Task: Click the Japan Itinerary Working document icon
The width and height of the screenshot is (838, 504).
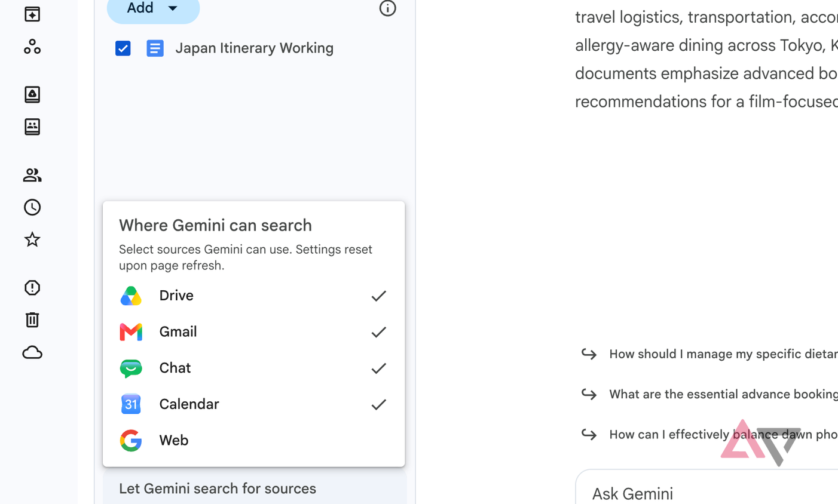Action: click(155, 48)
